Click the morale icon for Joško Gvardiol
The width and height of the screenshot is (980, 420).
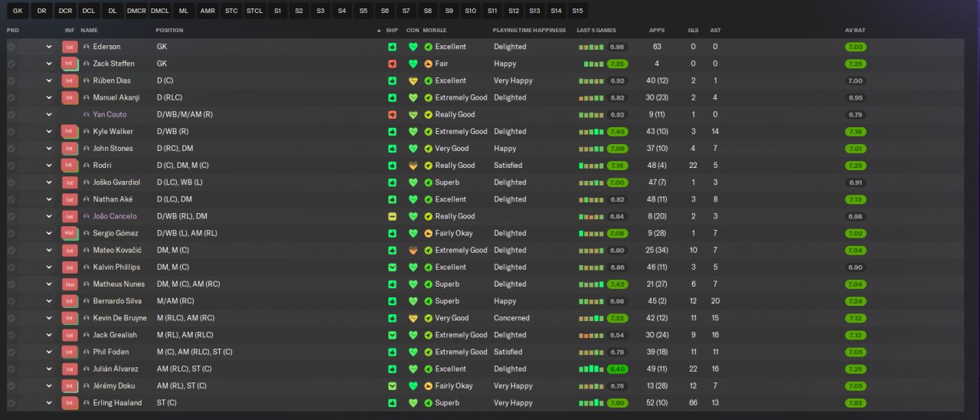click(429, 182)
